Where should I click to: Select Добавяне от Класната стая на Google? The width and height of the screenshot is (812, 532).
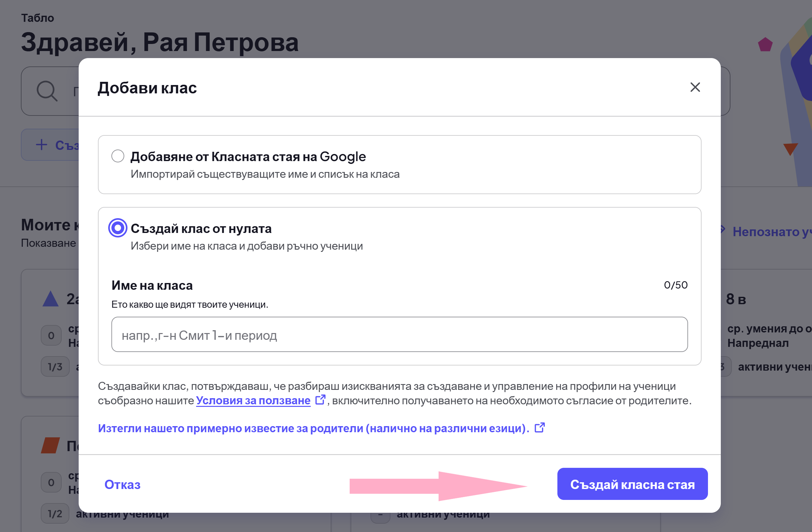coord(118,156)
